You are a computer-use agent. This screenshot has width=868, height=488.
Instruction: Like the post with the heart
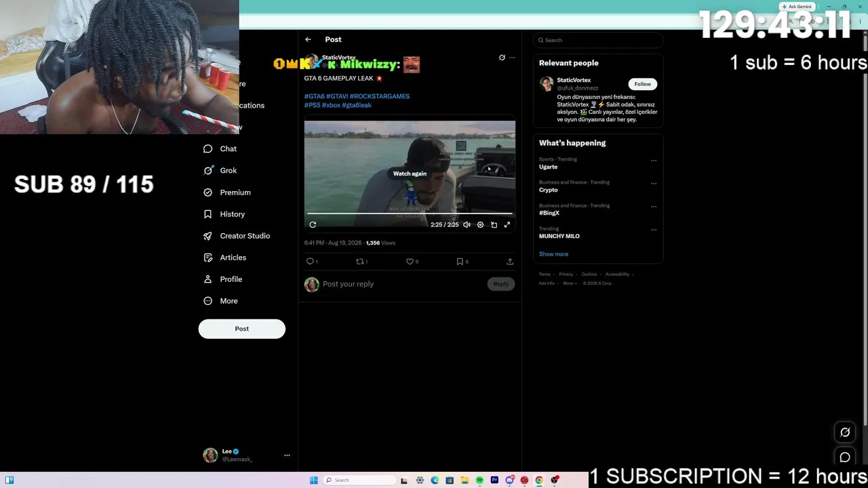click(x=410, y=262)
